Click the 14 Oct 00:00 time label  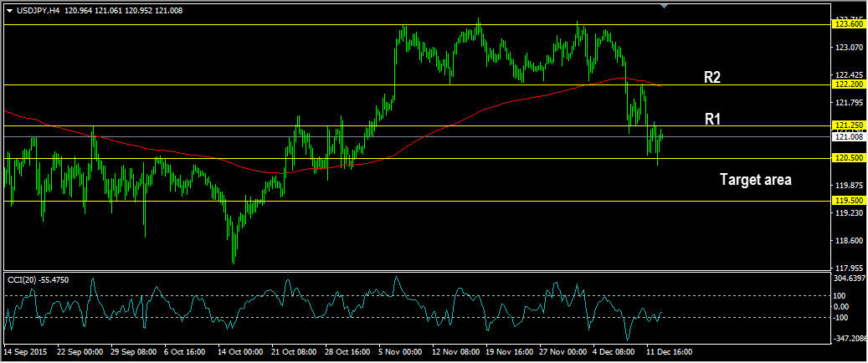[240, 351]
